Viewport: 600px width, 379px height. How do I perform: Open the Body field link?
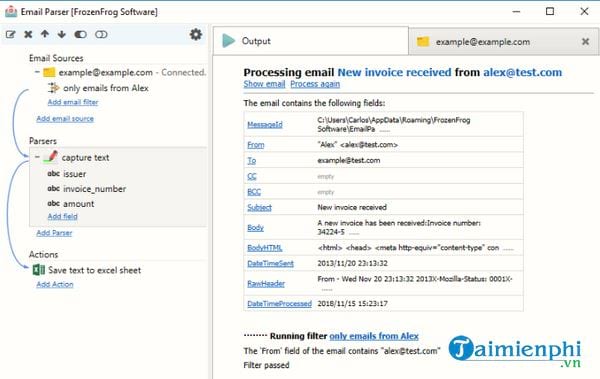pos(255,228)
